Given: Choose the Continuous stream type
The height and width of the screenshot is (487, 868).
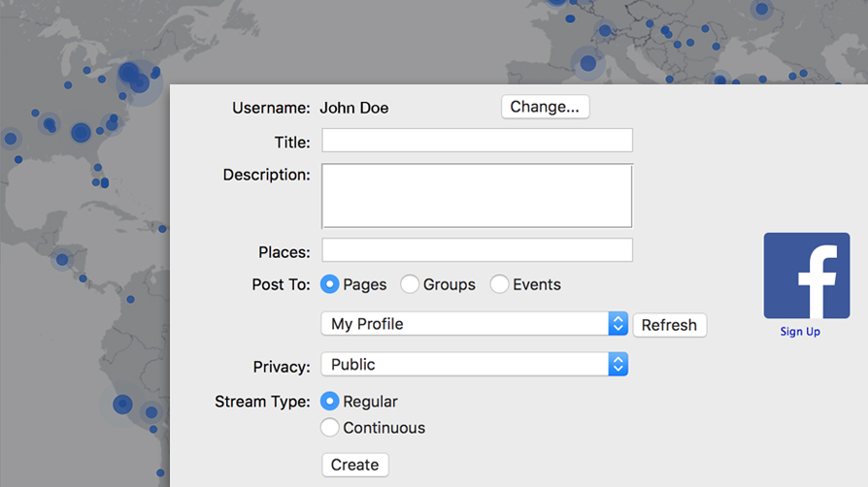Looking at the screenshot, I should click(329, 428).
